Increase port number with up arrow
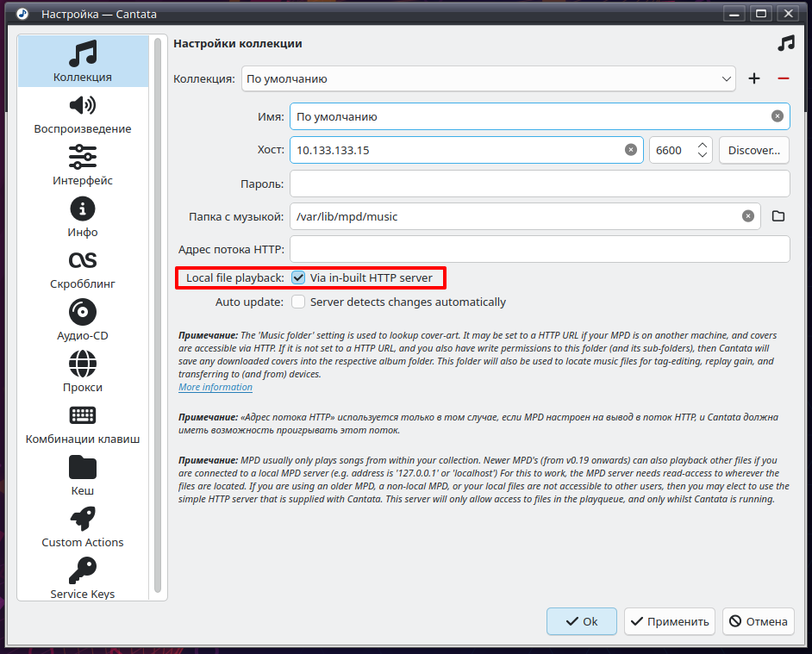 [703, 145]
